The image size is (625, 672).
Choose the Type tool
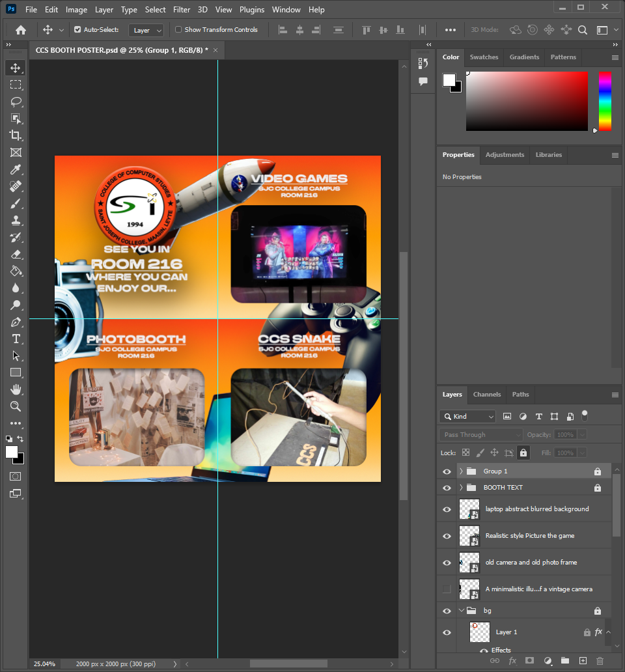[x=16, y=338]
